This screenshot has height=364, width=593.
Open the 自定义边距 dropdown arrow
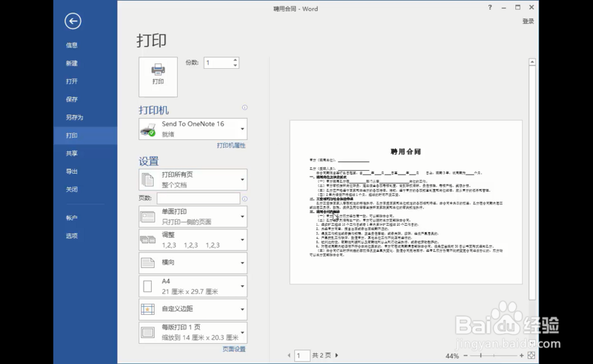[241, 309]
